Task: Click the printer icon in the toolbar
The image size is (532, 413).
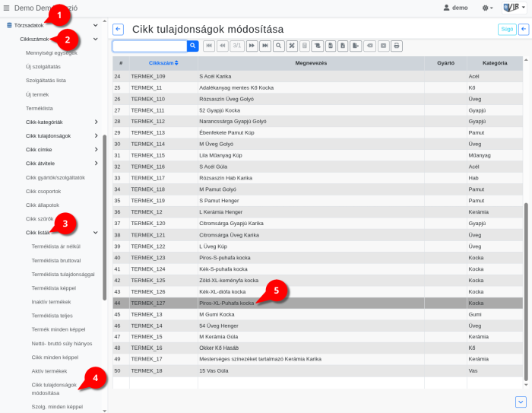Action: pyautogui.click(x=397, y=46)
